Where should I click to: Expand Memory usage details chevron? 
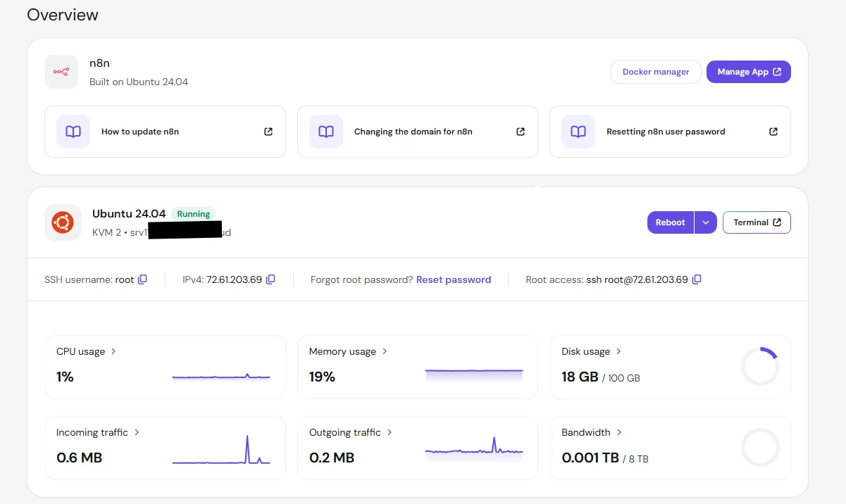(x=385, y=351)
